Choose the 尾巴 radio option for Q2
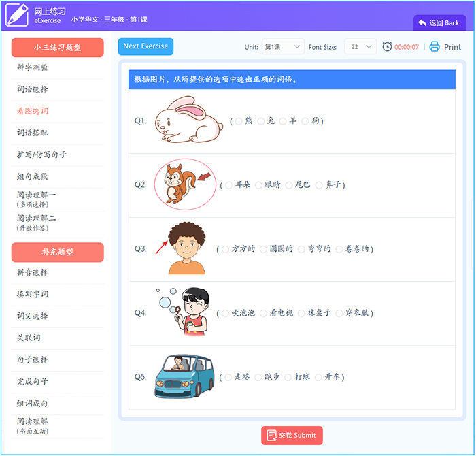The image size is (476, 456). click(x=290, y=185)
